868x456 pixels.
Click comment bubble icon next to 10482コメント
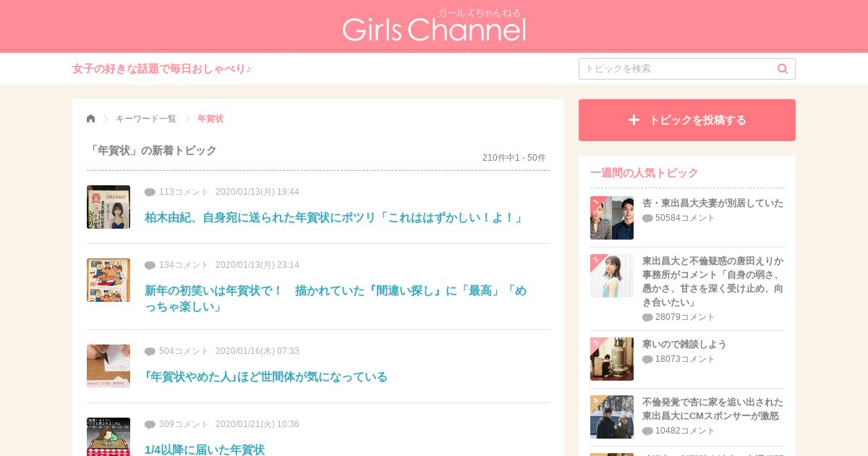click(647, 431)
